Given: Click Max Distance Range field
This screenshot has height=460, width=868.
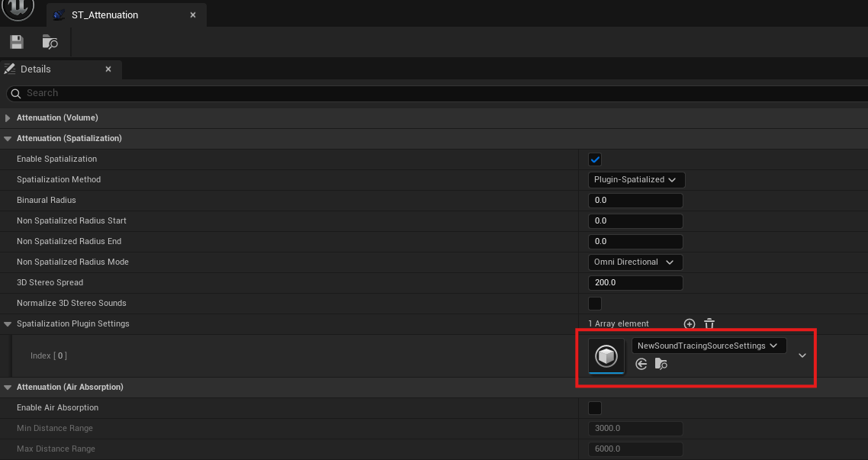Looking at the screenshot, I should (x=635, y=449).
